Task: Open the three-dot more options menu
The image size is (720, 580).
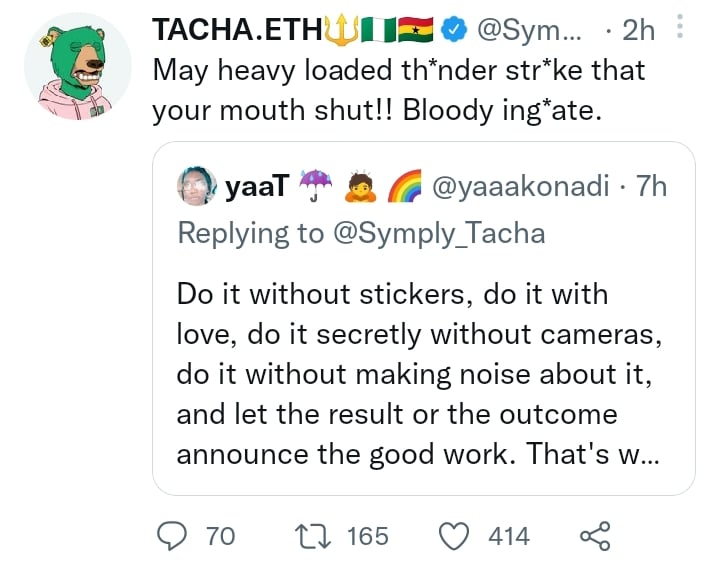Action: [680, 30]
